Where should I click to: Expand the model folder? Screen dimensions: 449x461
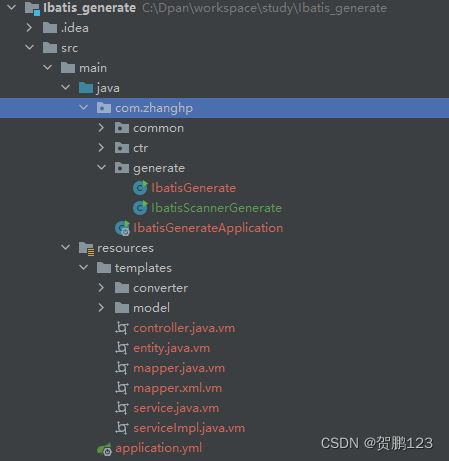pyautogui.click(x=101, y=308)
